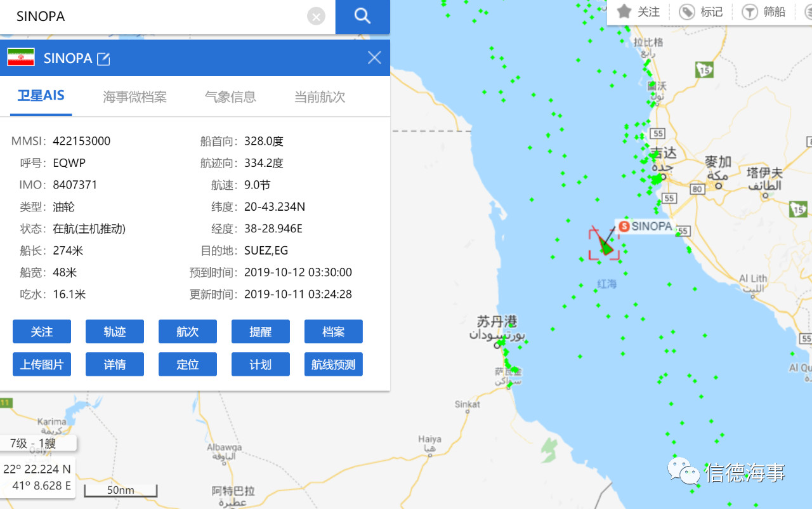Screen dimensions: 812x509
Task: Click the 定位 locate button
Action: 188,364
